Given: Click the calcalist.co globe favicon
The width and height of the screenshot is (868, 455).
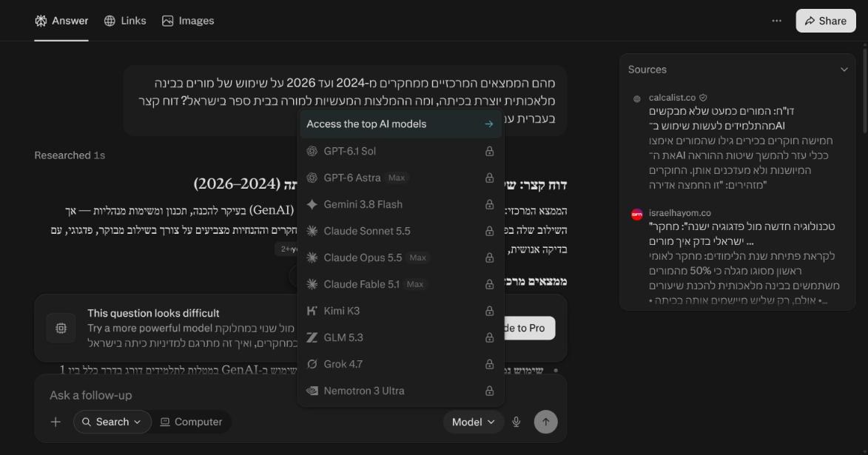Looking at the screenshot, I should click(636, 98).
